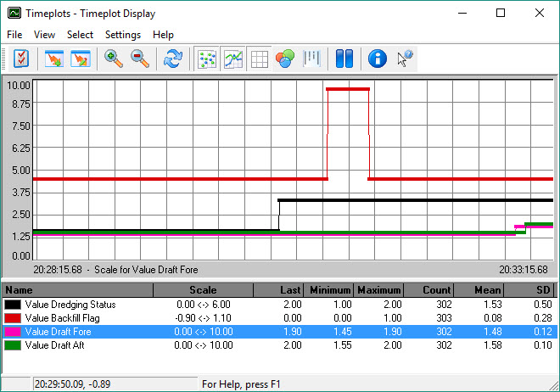Click the Count column header
Image resolution: width=560 pixels, height=392 pixels.
pyautogui.click(x=429, y=290)
